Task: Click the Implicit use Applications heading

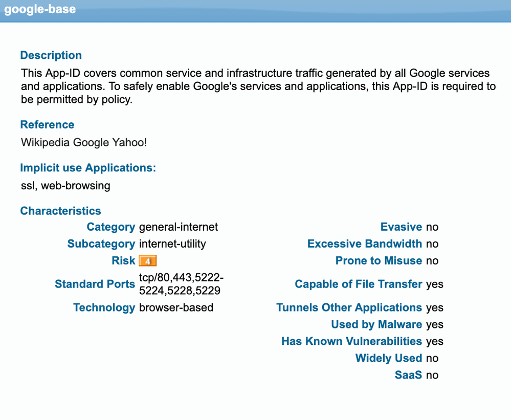Action: point(88,168)
